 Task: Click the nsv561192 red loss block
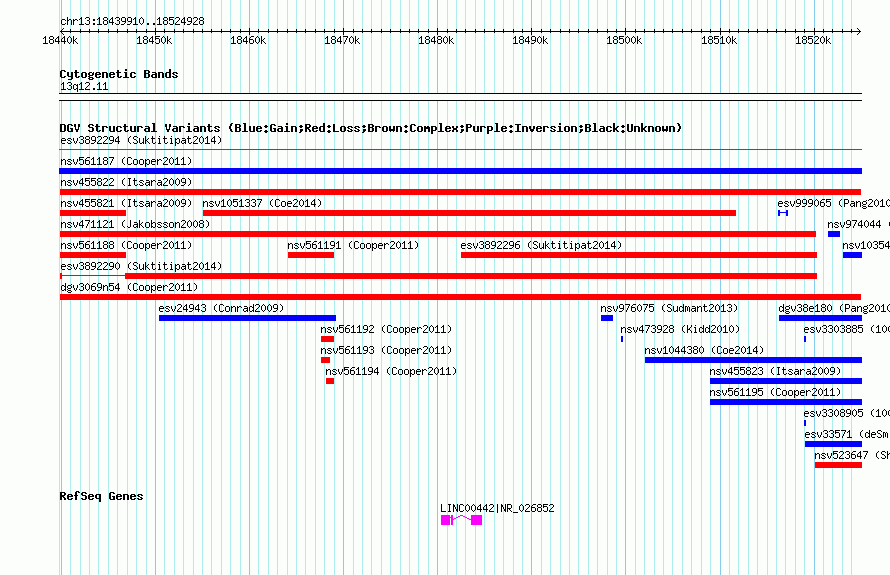click(x=328, y=339)
